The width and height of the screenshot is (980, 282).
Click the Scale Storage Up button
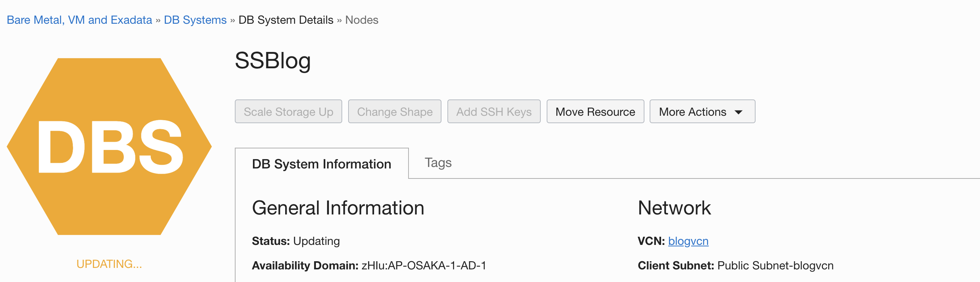click(x=289, y=112)
